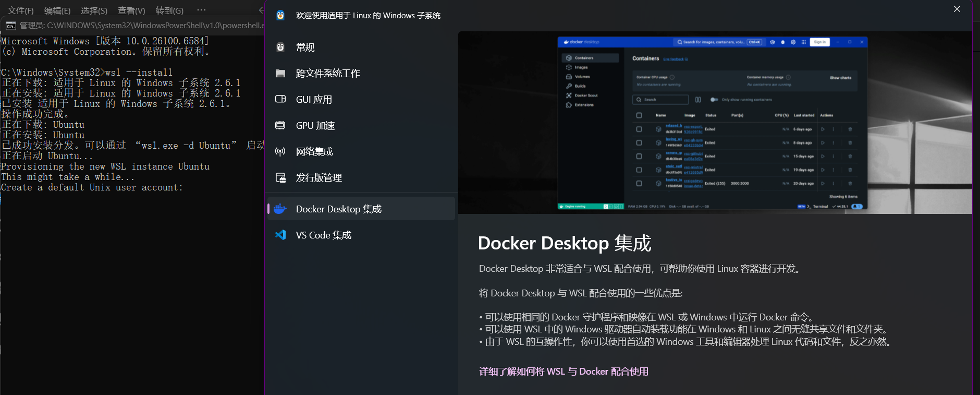The width and height of the screenshot is (980, 395).
Task: Click the penguin icon beside 常规
Action: pos(280,47)
